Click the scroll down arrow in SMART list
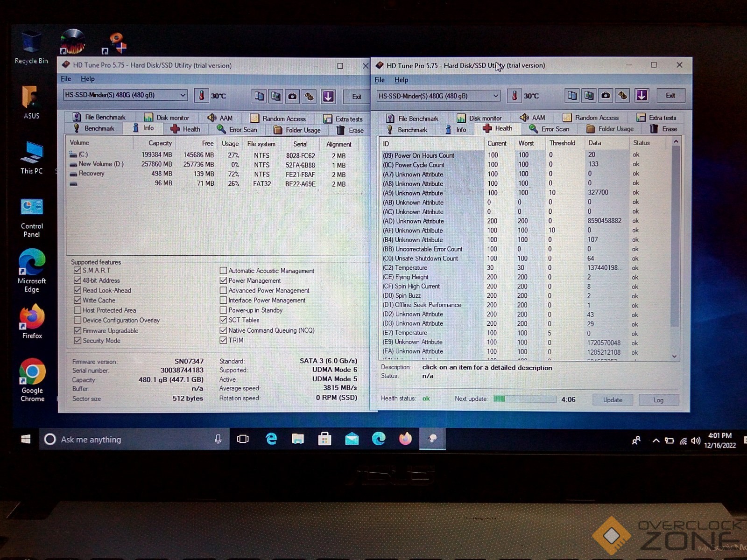The image size is (747, 560). pos(675,357)
